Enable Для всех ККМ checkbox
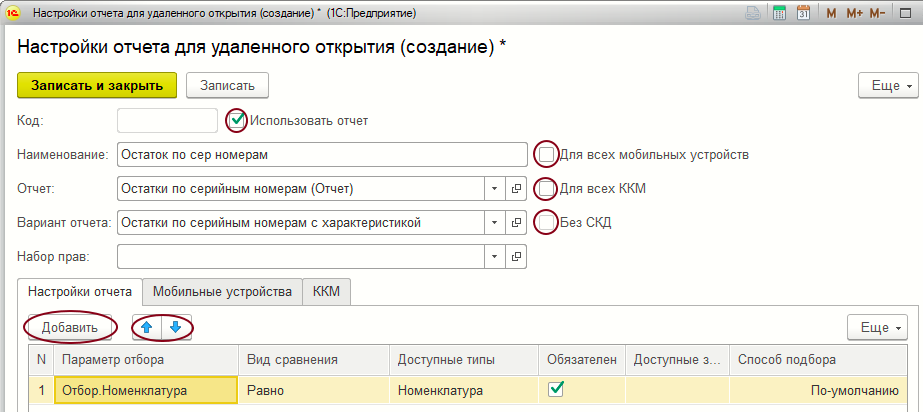 pos(547,189)
